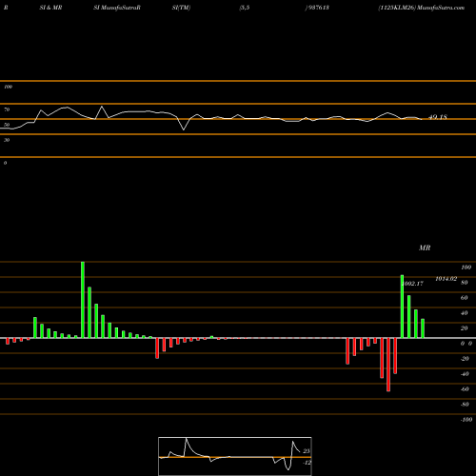476x476 pixels.
Task: Select the 1125KLM26 MunafaSutra.com header text
Action: click(x=422, y=8)
